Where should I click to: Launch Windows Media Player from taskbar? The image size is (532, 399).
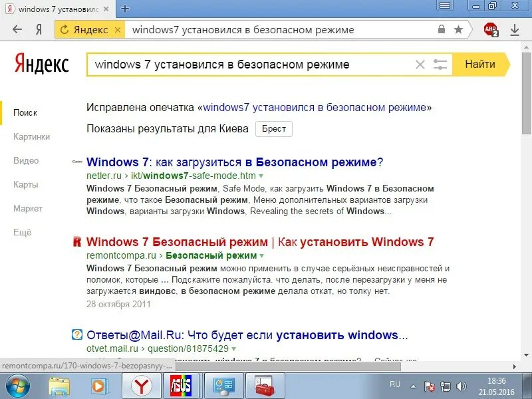click(x=99, y=386)
